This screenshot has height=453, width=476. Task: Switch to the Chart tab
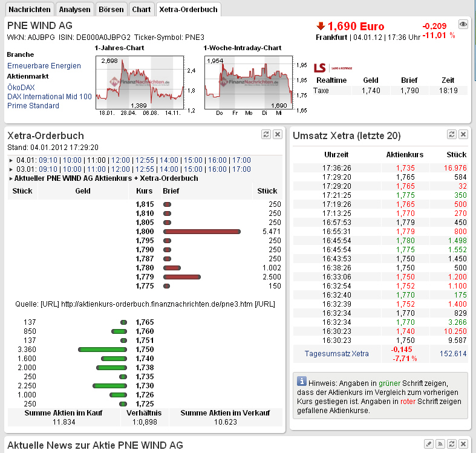tap(142, 10)
